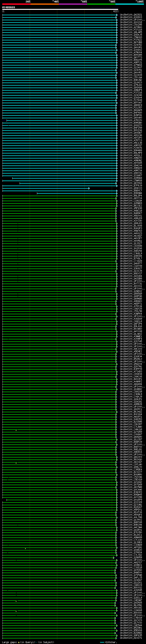Screen dimensions: 146x644
Task: Click the last hit label UniRef100_A1VZ71
Action: 131,638
